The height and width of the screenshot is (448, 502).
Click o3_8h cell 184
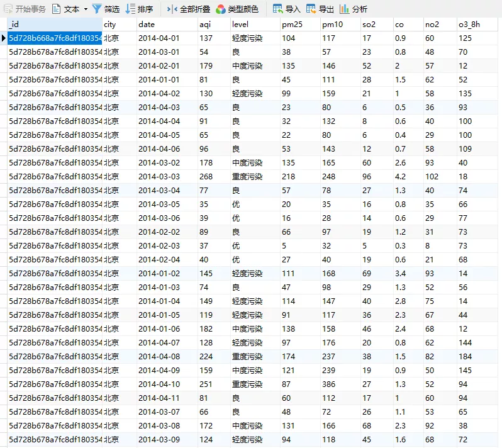point(477,356)
